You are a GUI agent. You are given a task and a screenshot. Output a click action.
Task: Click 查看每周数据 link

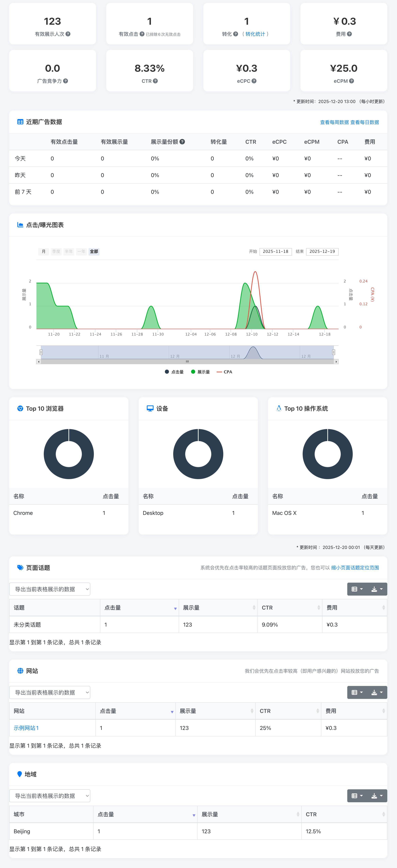click(x=334, y=122)
